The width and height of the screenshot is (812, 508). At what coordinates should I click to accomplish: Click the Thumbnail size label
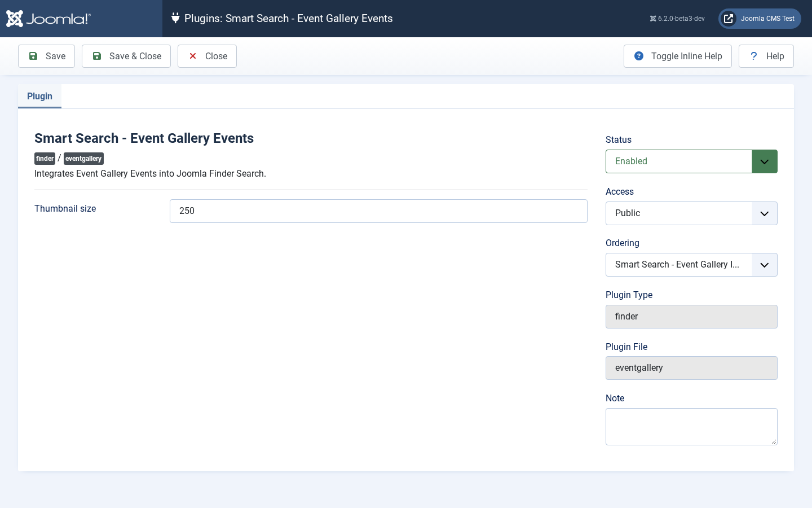point(65,208)
